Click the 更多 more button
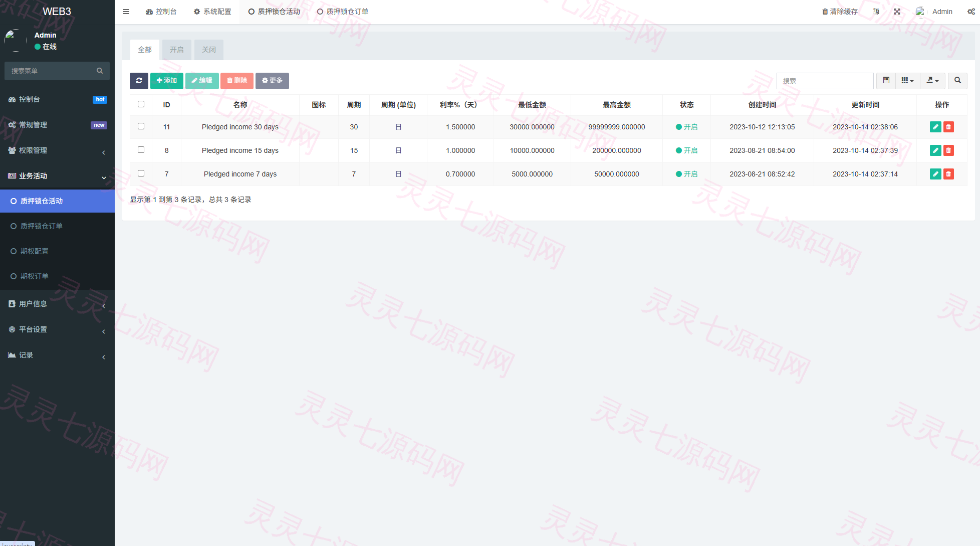The height and width of the screenshot is (546, 980). pos(272,81)
